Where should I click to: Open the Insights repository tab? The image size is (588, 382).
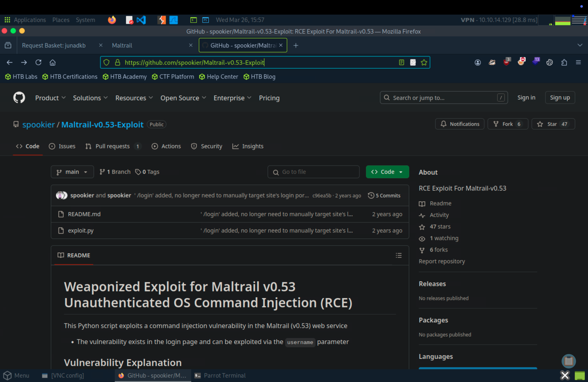click(248, 146)
